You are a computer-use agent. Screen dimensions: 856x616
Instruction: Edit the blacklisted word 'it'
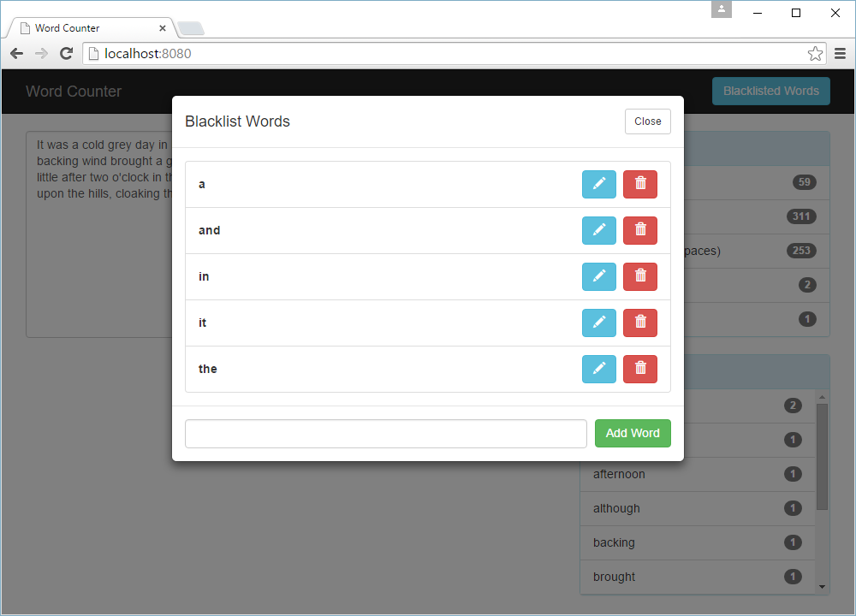pyautogui.click(x=599, y=323)
